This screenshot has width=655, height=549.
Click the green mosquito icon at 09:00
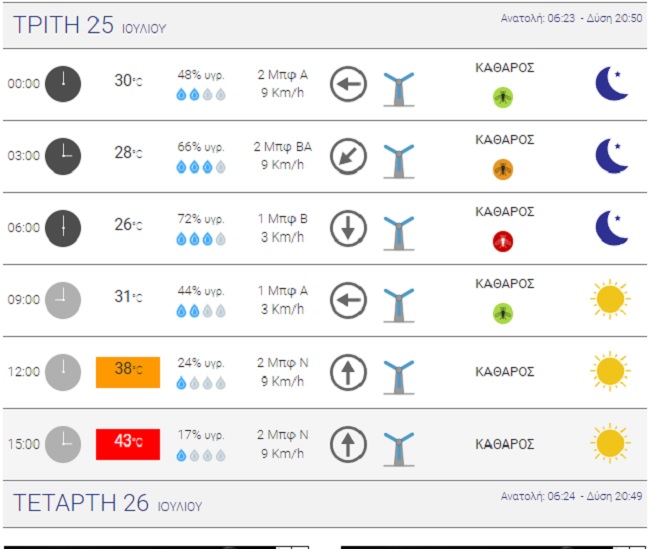(x=503, y=313)
